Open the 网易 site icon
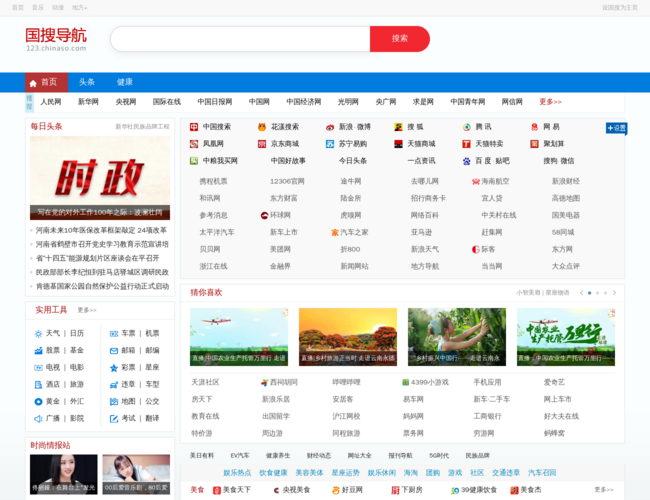Image resolution: width=650 pixels, height=500 pixels. point(535,127)
